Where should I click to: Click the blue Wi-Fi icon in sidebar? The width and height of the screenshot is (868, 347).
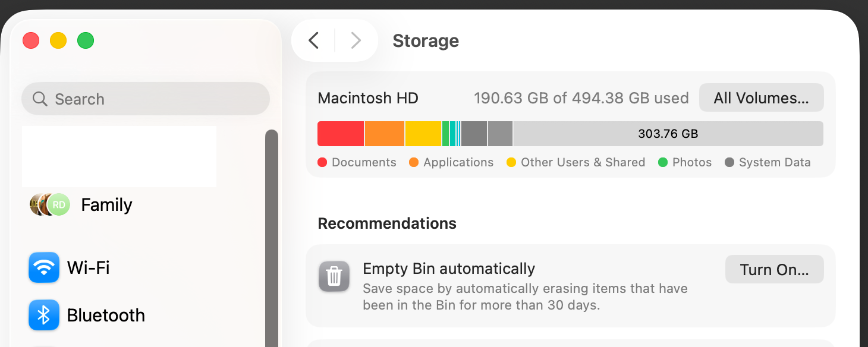(44, 267)
